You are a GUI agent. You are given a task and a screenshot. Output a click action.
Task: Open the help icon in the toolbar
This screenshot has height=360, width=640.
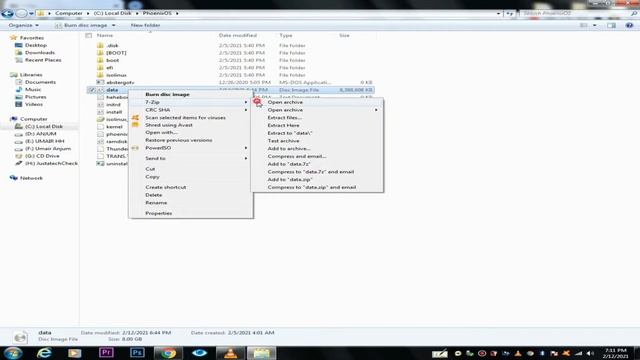629,25
